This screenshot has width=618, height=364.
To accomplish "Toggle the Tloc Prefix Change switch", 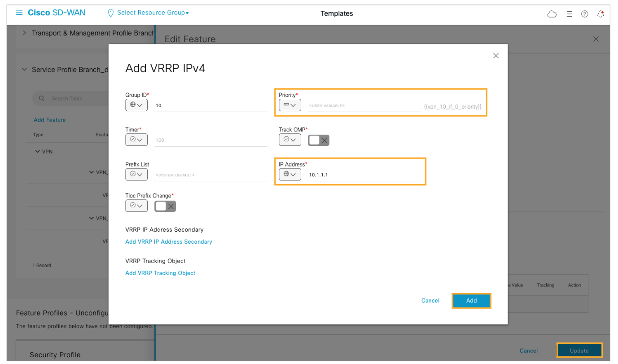I will pos(165,206).
